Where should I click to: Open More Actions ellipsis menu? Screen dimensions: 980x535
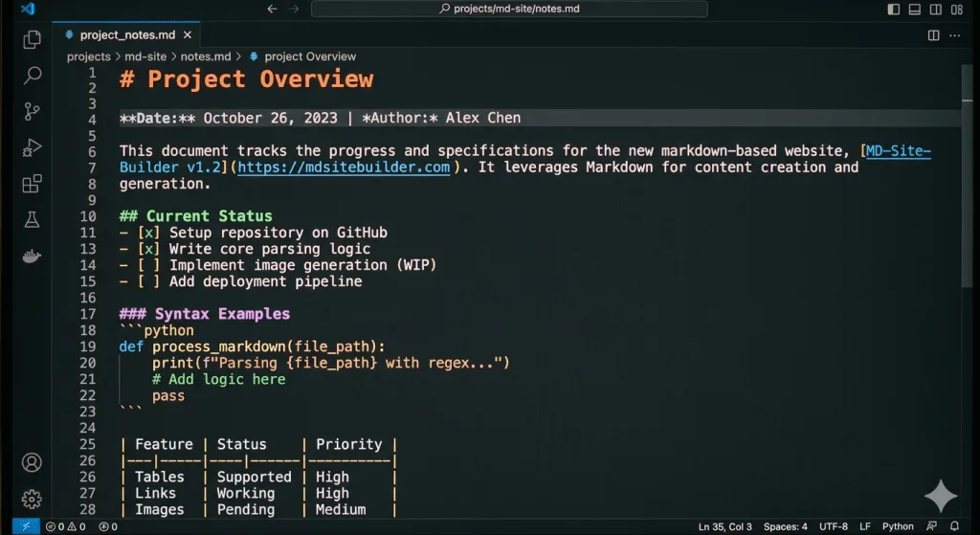click(x=955, y=35)
